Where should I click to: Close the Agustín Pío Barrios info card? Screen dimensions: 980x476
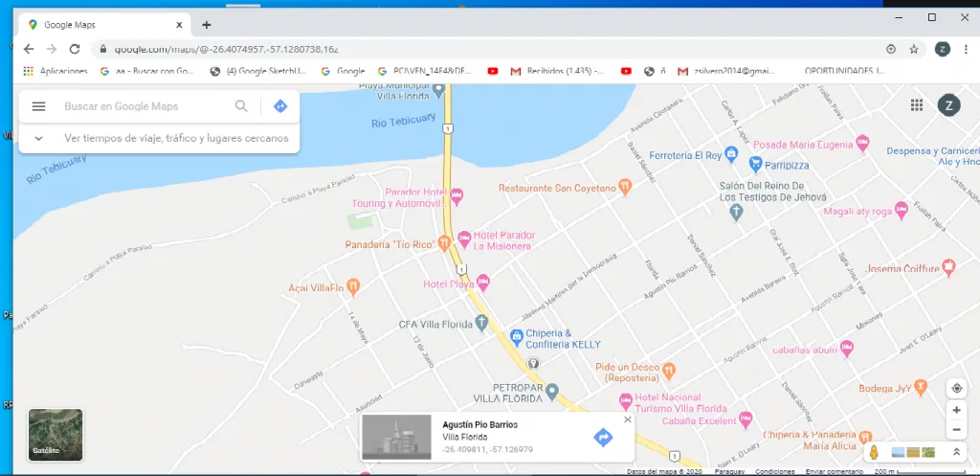click(628, 419)
